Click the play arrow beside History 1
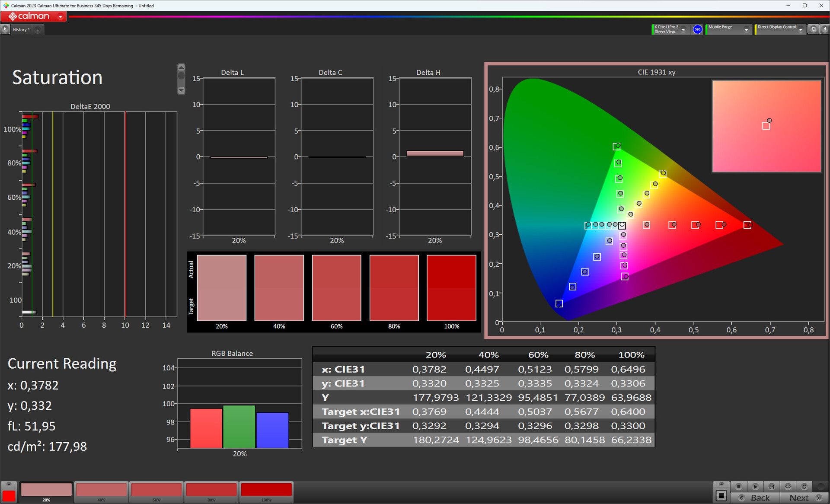The height and width of the screenshot is (504, 830). point(5,29)
